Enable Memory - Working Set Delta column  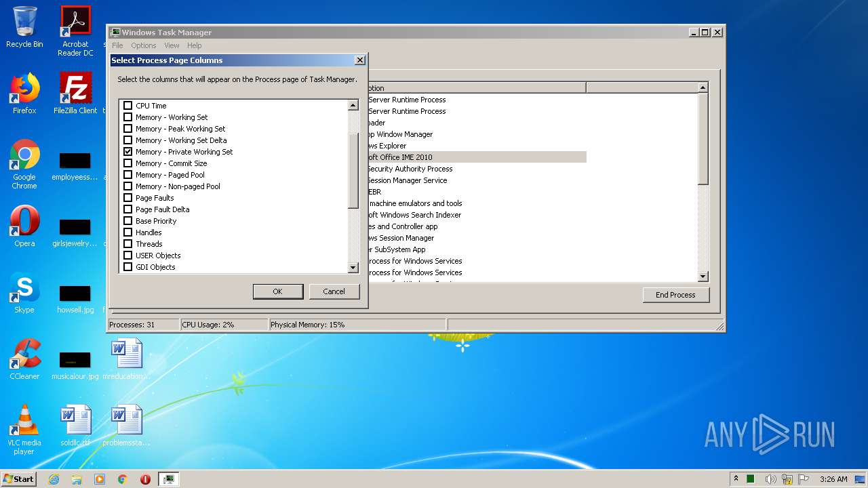pyautogui.click(x=127, y=140)
